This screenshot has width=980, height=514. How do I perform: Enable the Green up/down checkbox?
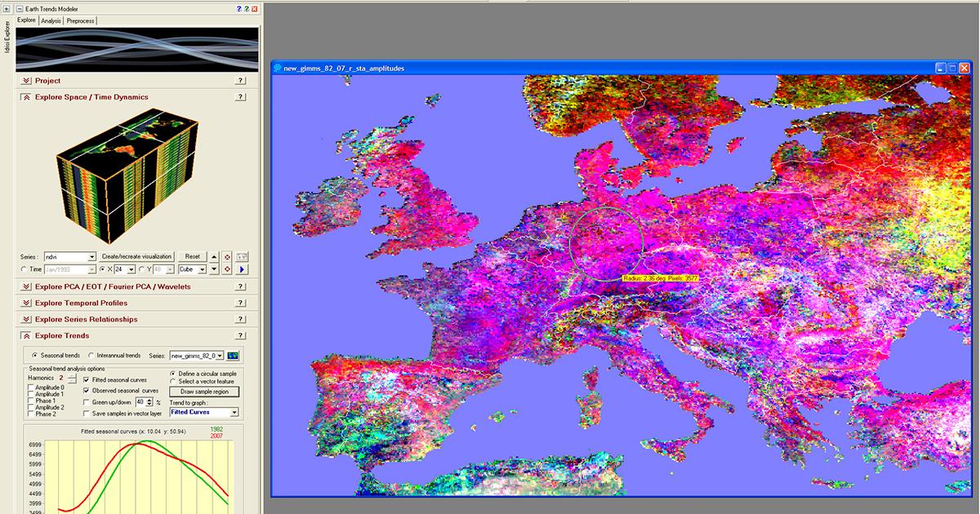click(87, 402)
